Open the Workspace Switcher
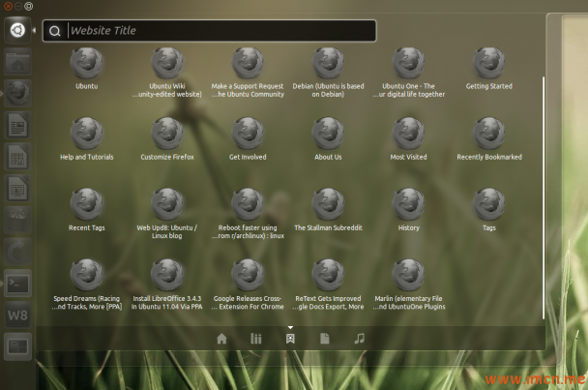The image size is (588, 390). click(x=17, y=346)
